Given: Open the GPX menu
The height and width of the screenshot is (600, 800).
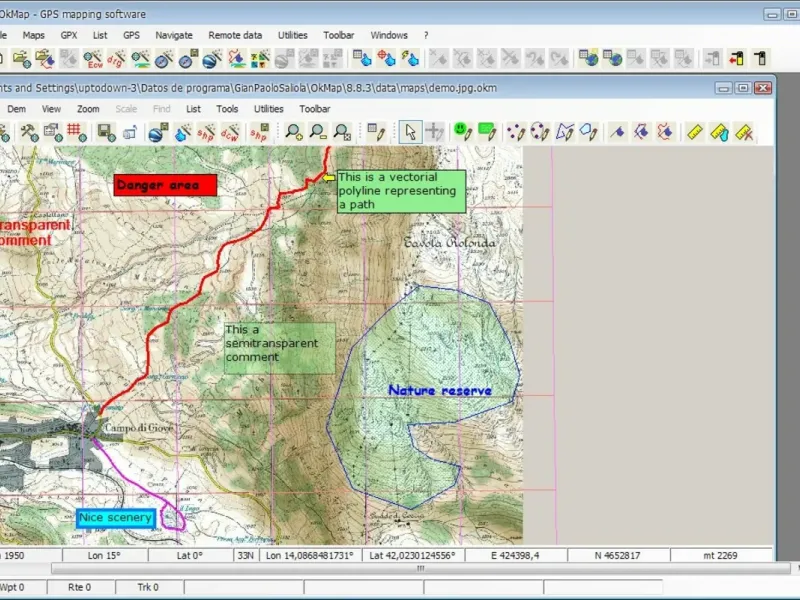Looking at the screenshot, I should pyautogui.click(x=68, y=35).
